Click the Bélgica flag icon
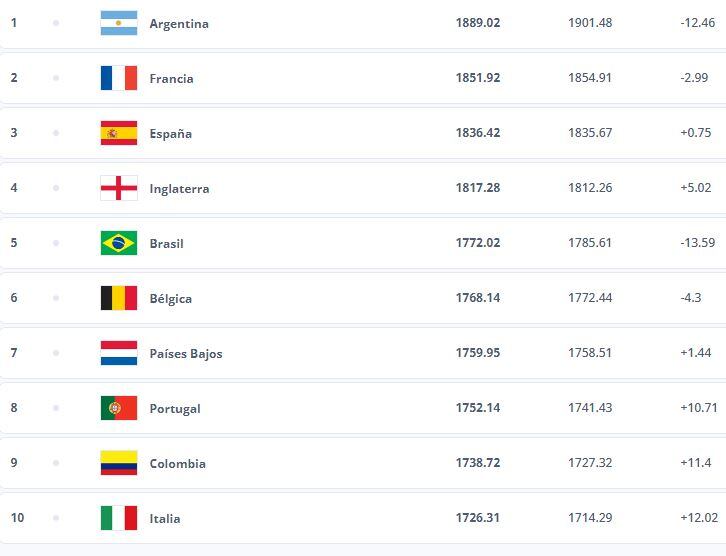The width and height of the screenshot is (726, 556). [x=119, y=298]
